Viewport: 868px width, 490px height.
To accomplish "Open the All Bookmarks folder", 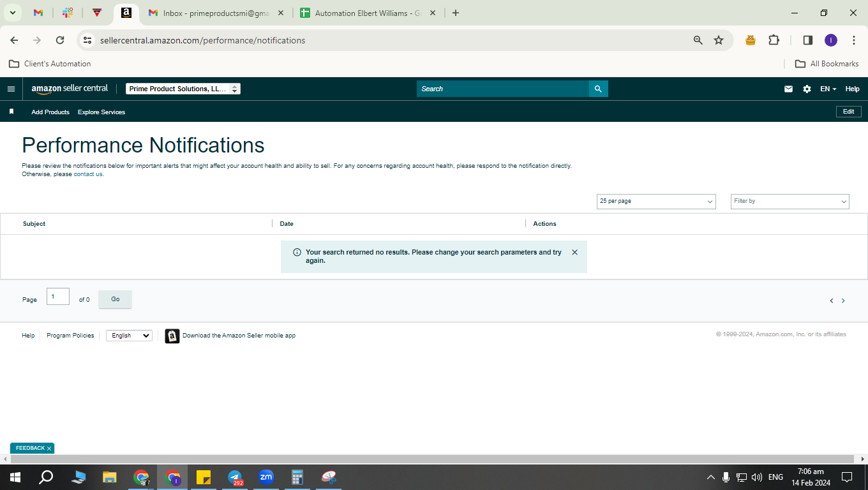I will (827, 64).
